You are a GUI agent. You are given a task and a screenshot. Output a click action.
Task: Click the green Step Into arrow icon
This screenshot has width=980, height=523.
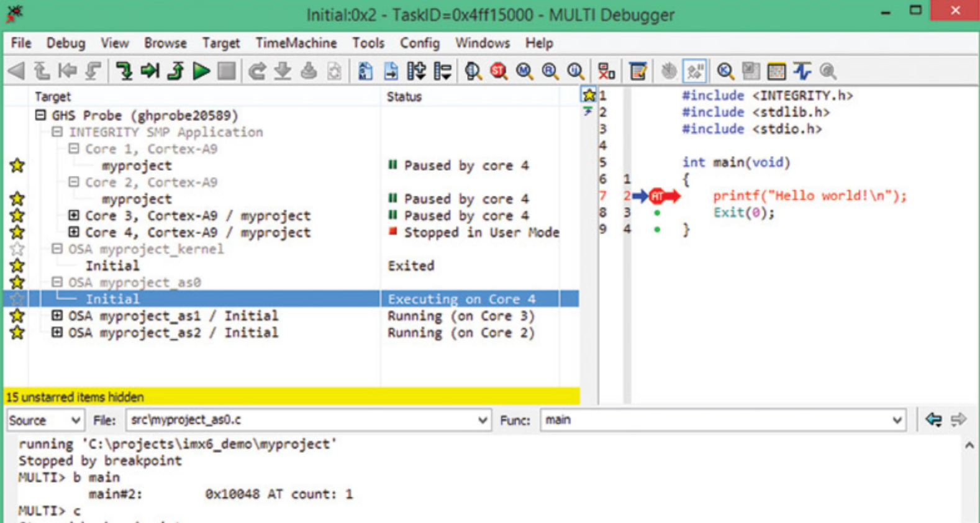[124, 71]
